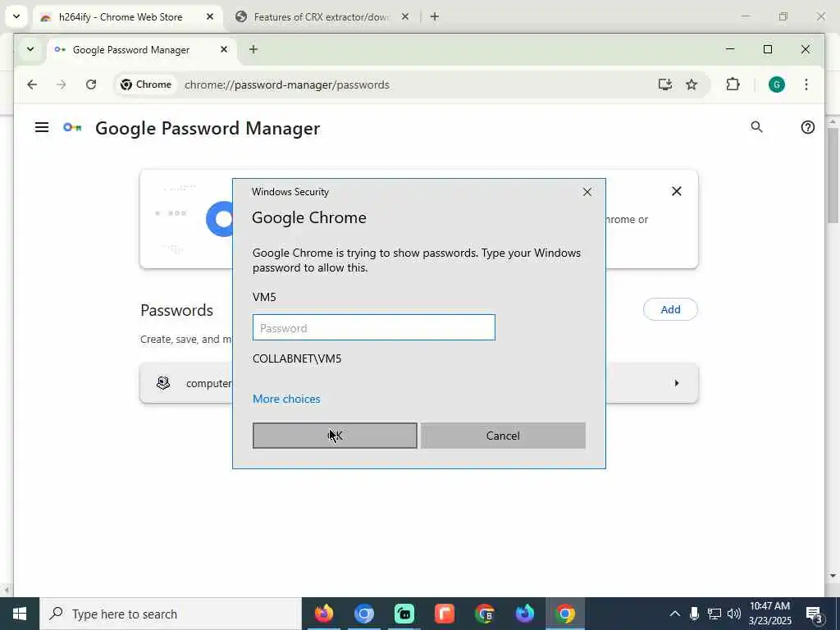Bookmark this page with the star icon
840x630 pixels.
692,84
